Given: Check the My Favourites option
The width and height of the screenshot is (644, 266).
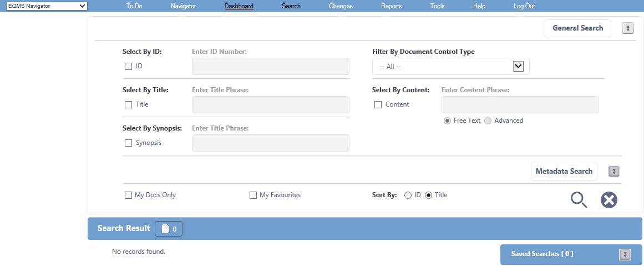Looking at the screenshot, I should coord(253,195).
